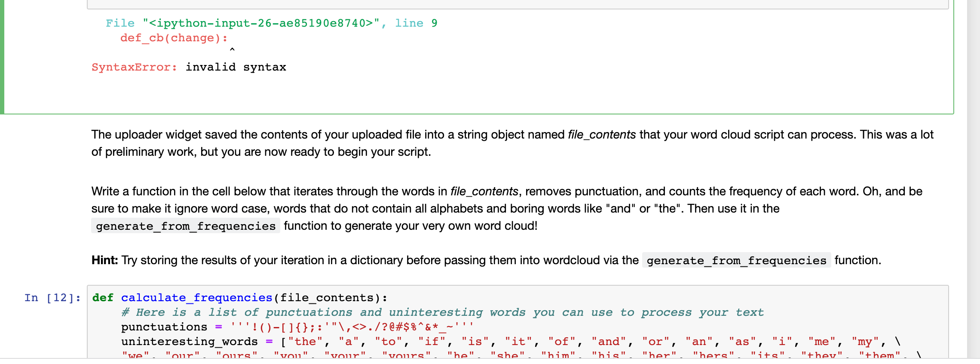Click generate_from_frequencies code before 'function to generate'
Image resolution: width=980 pixels, height=364 pixels.
[x=186, y=226]
